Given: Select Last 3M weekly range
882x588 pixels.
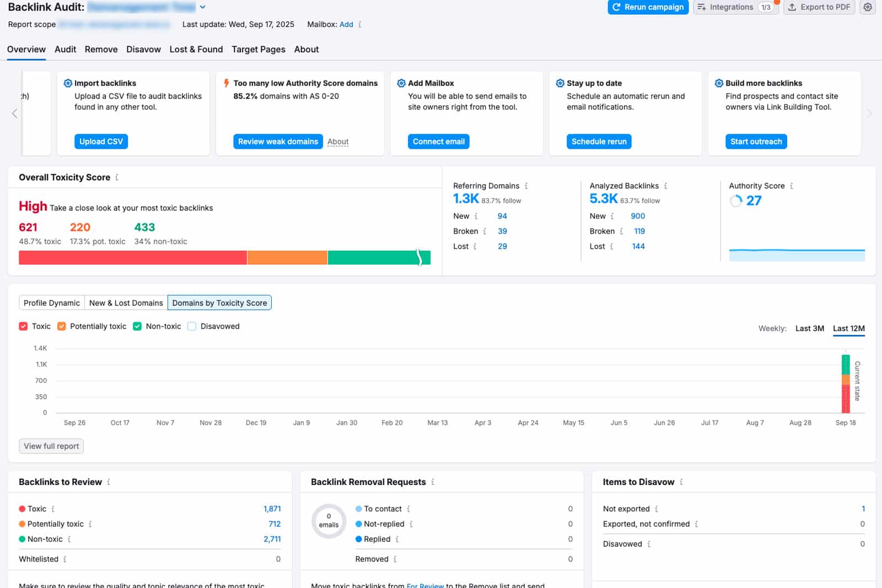Looking at the screenshot, I should pyautogui.click(x=809, y=328).
